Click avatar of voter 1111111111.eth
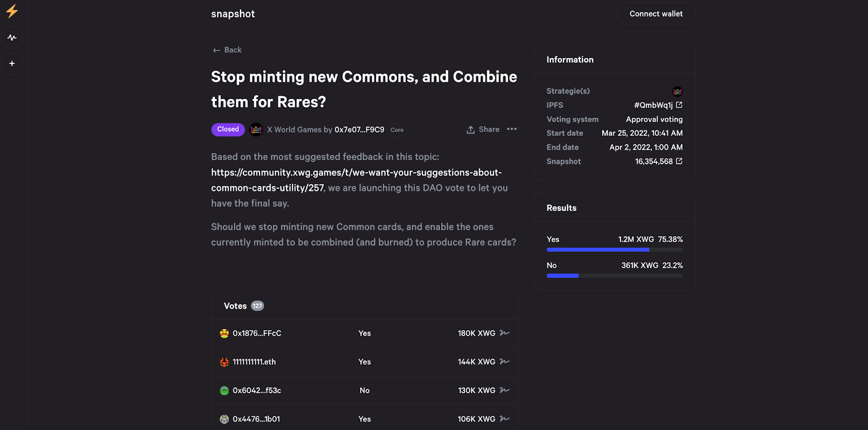Screen dimensions: 868x430 coord(224,362)
